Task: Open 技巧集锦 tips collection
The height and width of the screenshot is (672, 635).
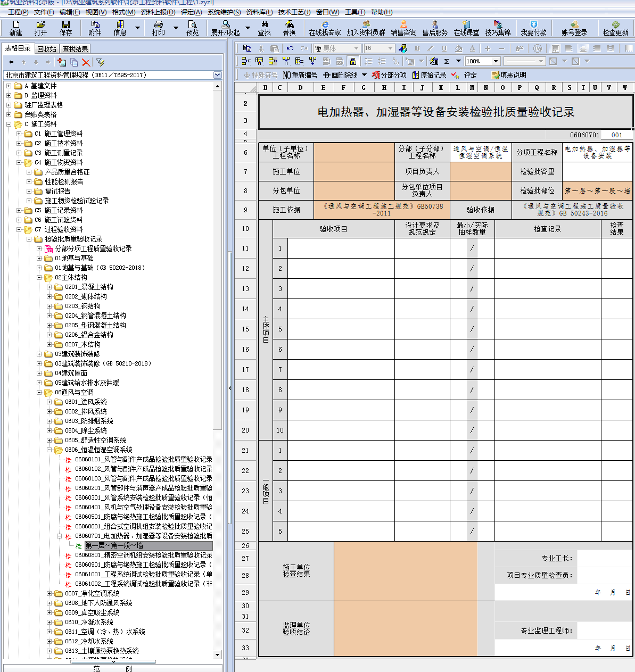Action: pos(498,28)
